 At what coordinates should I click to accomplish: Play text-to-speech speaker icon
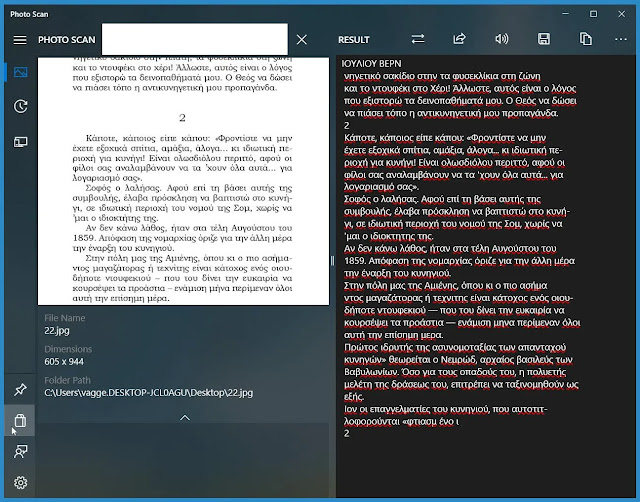click(502, 39)
